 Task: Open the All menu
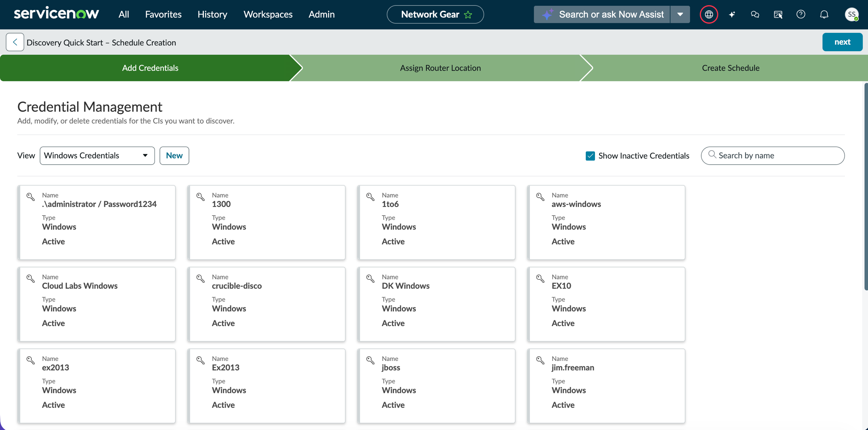[x=124, y=14]
